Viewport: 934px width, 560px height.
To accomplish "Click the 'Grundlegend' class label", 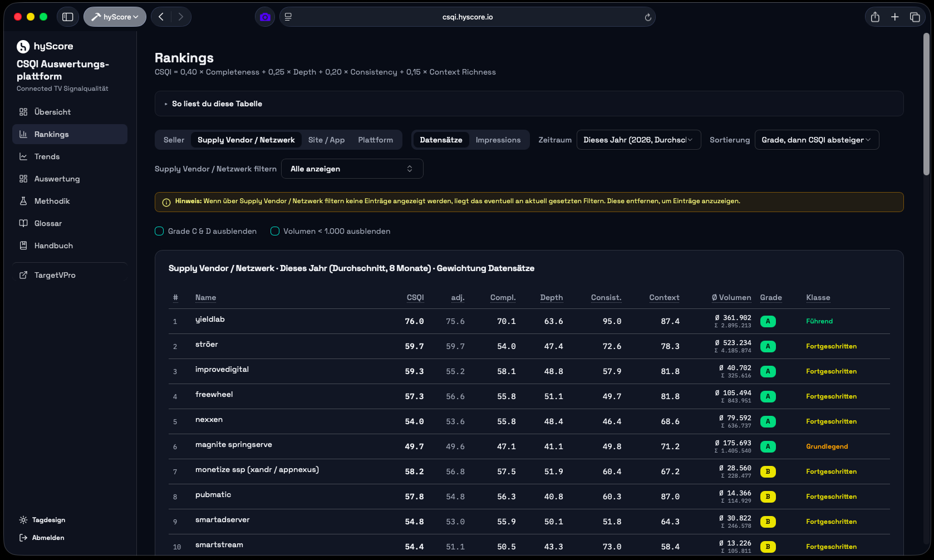I will (x=827, y=446).
